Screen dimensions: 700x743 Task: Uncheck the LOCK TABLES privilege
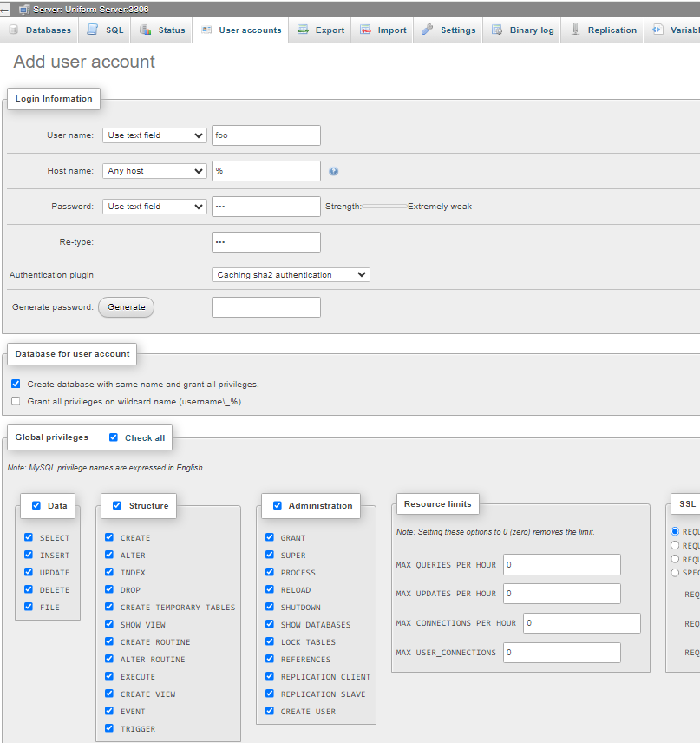[270, 641]
